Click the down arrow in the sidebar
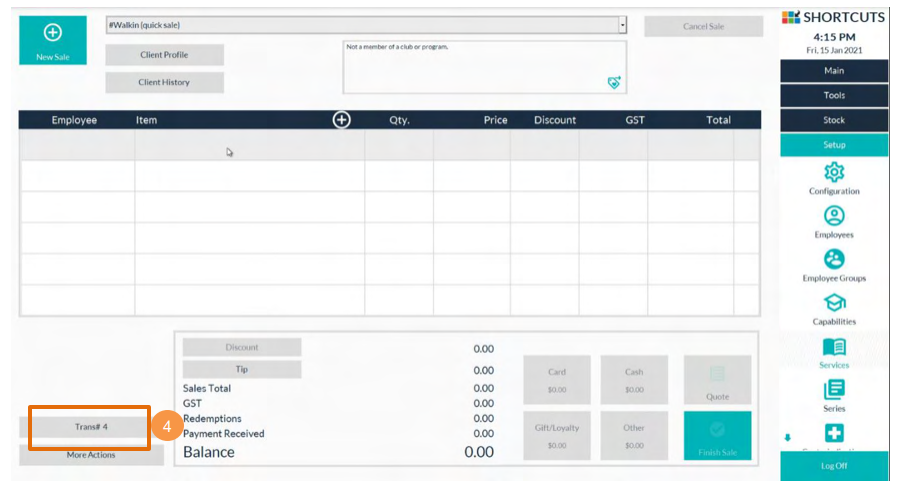The image size is (902, 491). coord(788,438)
